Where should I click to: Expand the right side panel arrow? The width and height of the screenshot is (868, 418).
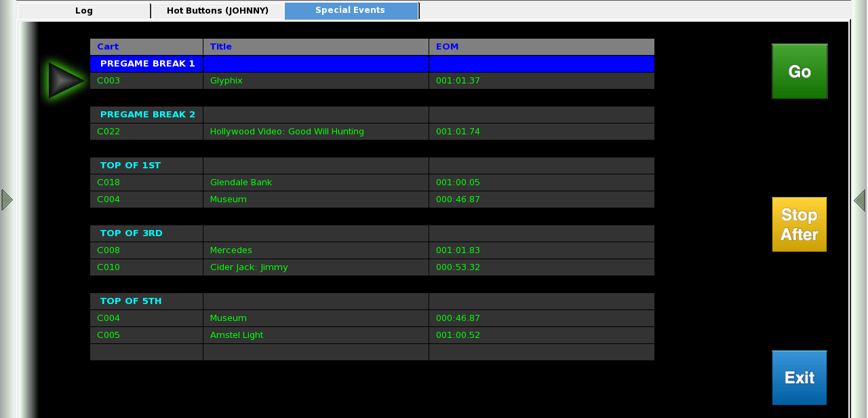[860, 199]
